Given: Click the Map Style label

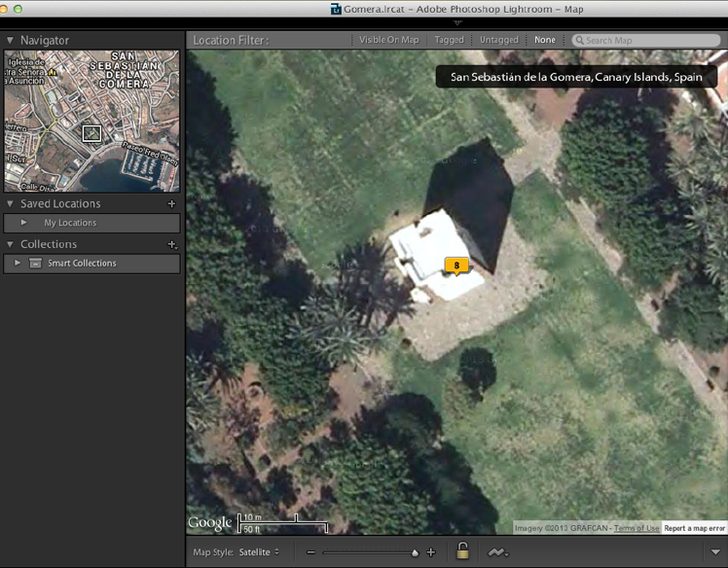Looking at the screenshot, I should (213, 552).
